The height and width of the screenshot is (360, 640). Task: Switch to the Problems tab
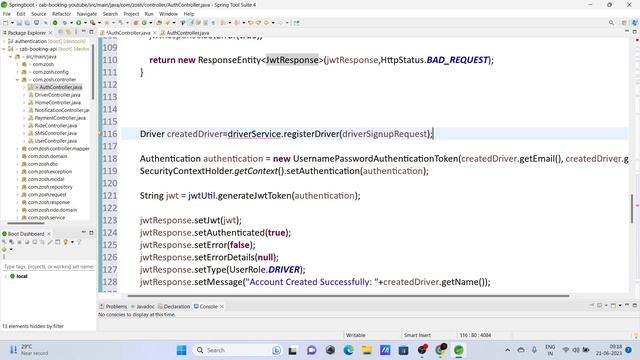tap(113, 307)
